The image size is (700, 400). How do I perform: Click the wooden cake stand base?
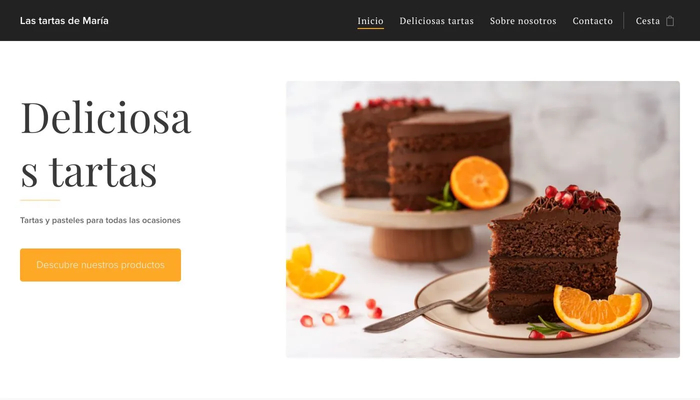(422, 243)
